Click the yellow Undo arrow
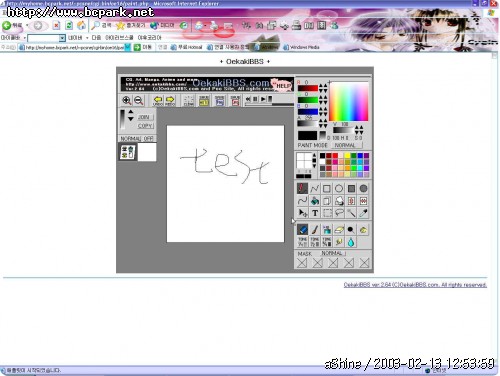The height and width of the screenshot is (376, 500). point(158,100)
